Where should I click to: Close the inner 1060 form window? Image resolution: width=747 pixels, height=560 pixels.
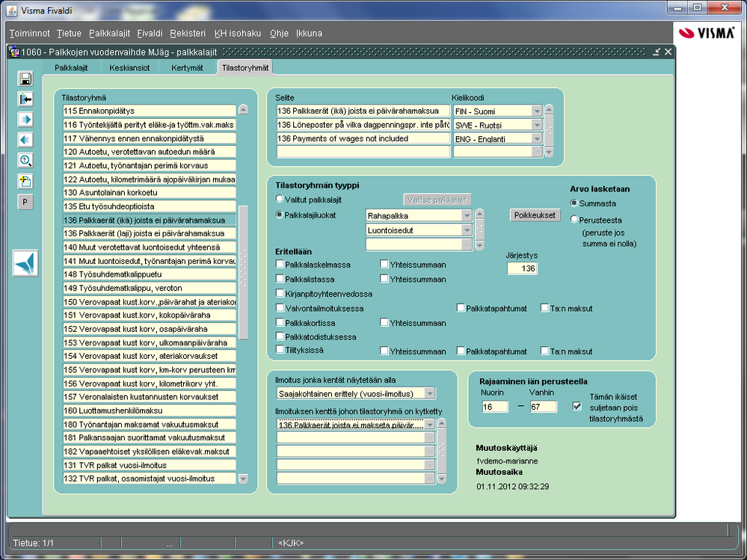[668, 52]
